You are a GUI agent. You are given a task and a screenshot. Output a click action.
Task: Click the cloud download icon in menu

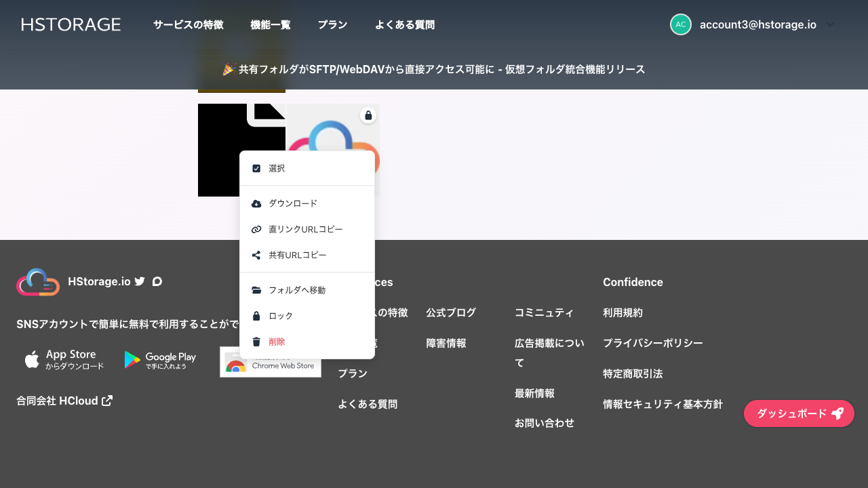(x=256, y=203)
